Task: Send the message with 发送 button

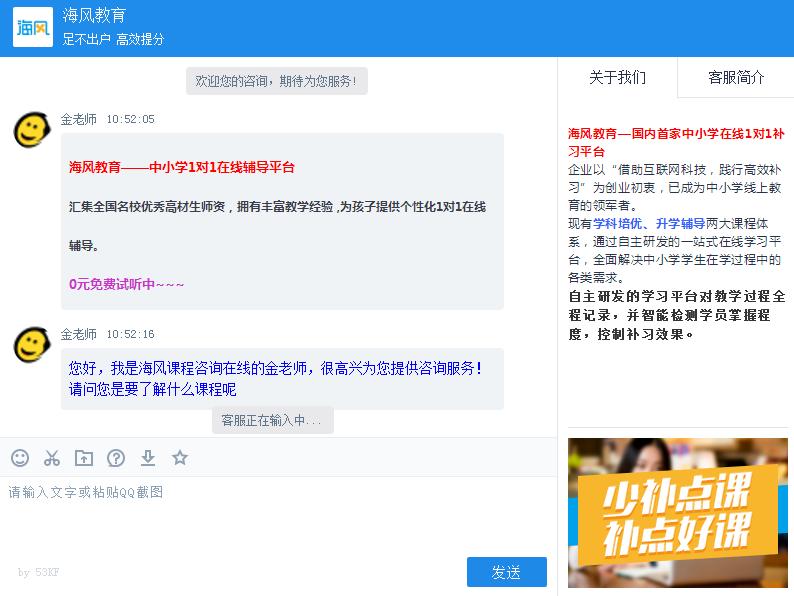Action: [x=506, y=572]
